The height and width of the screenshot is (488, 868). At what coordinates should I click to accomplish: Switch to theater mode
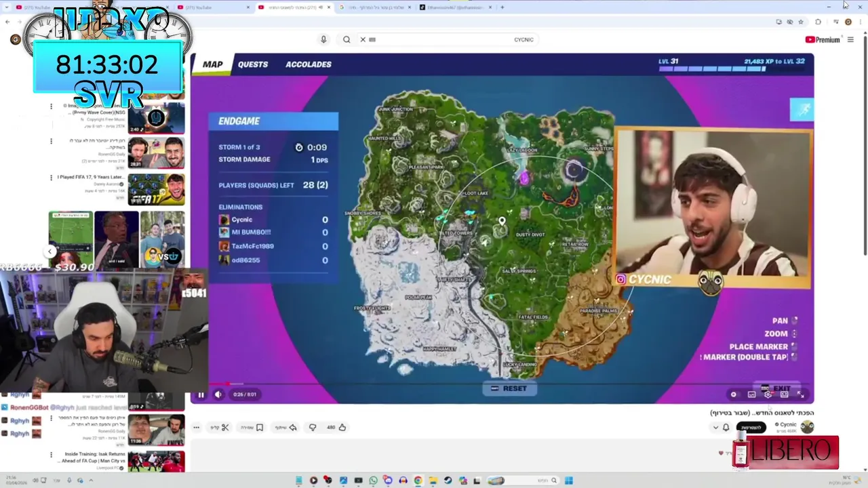(784, 394)
